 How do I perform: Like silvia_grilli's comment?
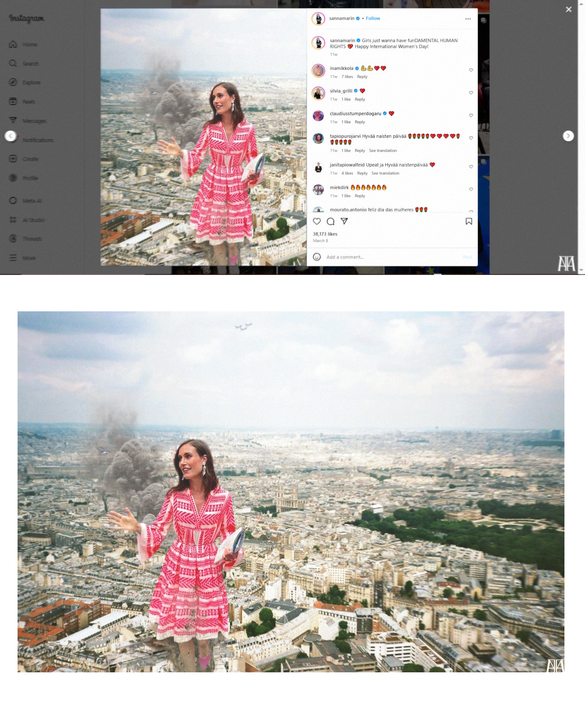point(471,93)
